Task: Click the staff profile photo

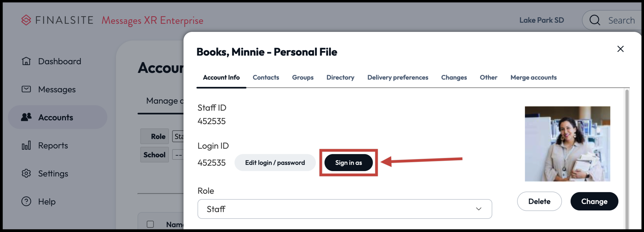Action: coord(567,144)
